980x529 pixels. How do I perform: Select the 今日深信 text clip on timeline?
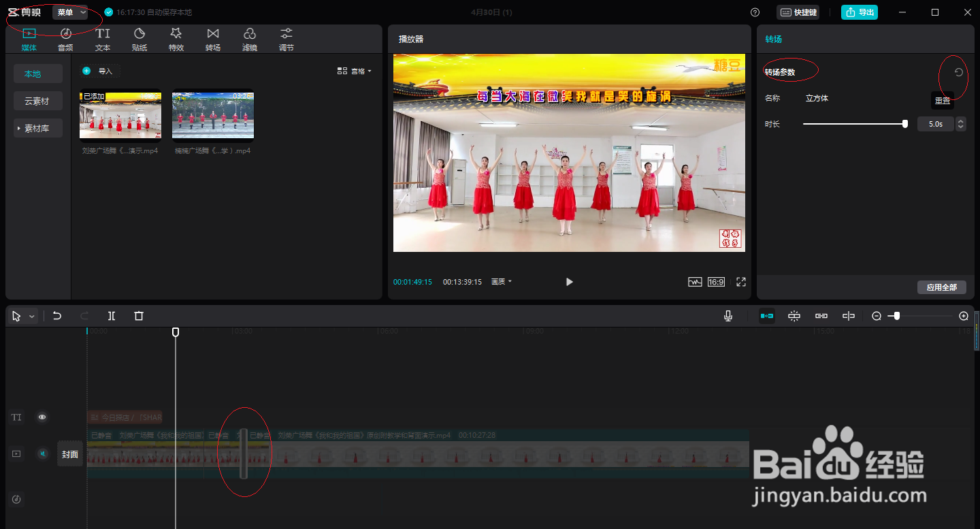pos(125,417)
